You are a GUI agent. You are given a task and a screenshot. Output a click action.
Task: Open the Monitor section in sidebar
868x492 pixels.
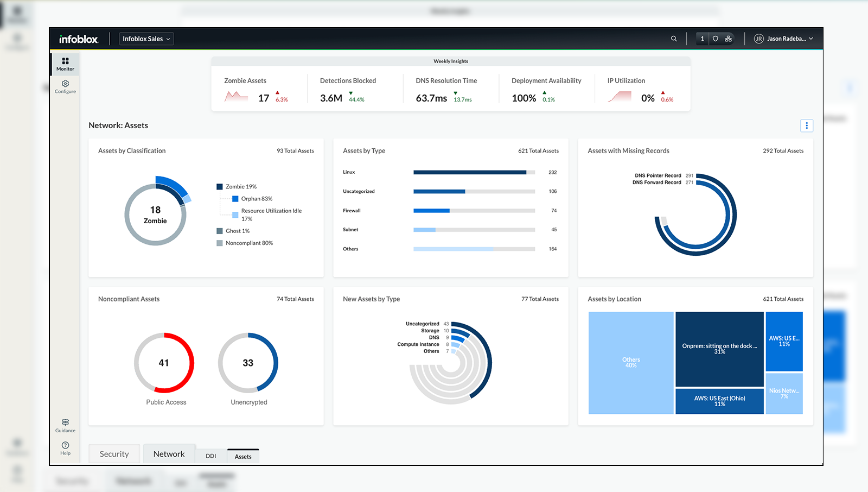pyautogui.click(x=65, y=64)
